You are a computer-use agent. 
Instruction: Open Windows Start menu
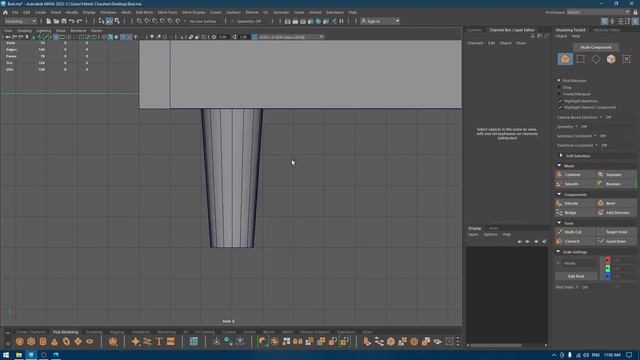[6, 355]
